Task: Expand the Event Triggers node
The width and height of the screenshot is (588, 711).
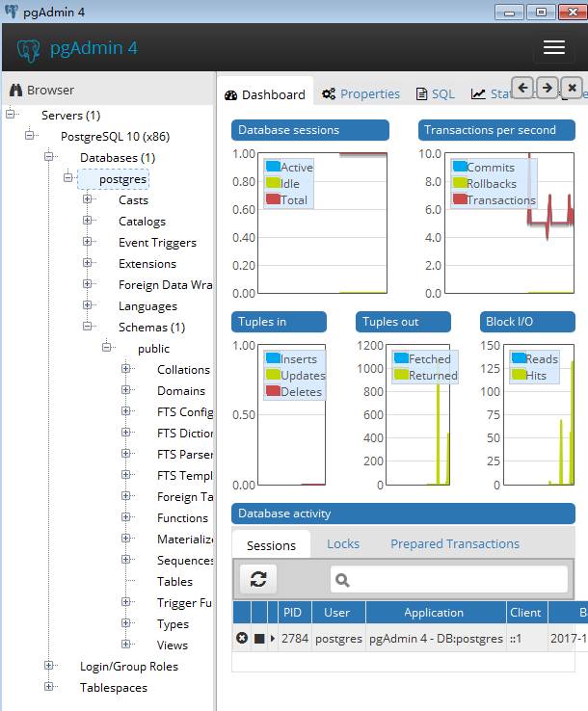Action: click(x=87, y=241)
